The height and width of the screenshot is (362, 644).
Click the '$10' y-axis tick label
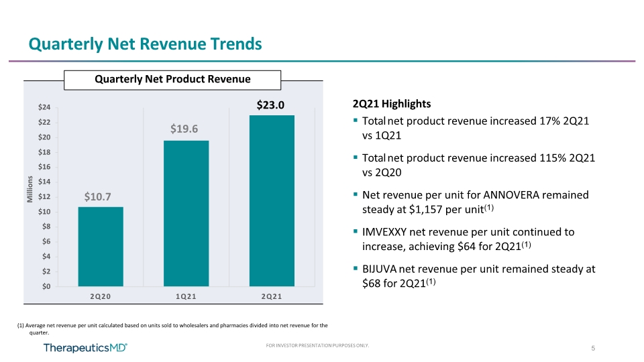(44, 212)
